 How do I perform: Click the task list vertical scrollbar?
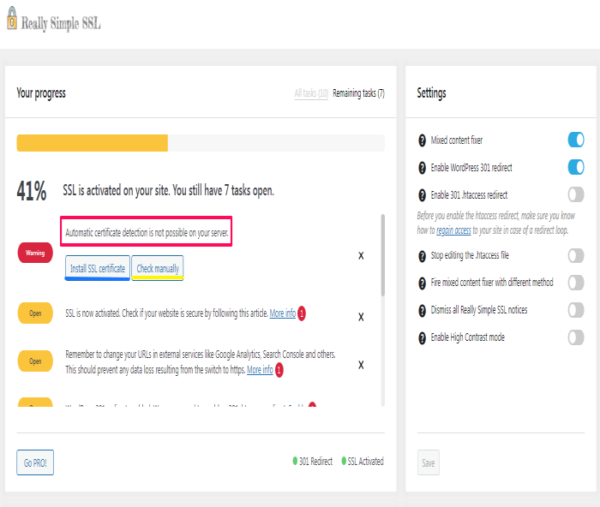tap(382, 255)
